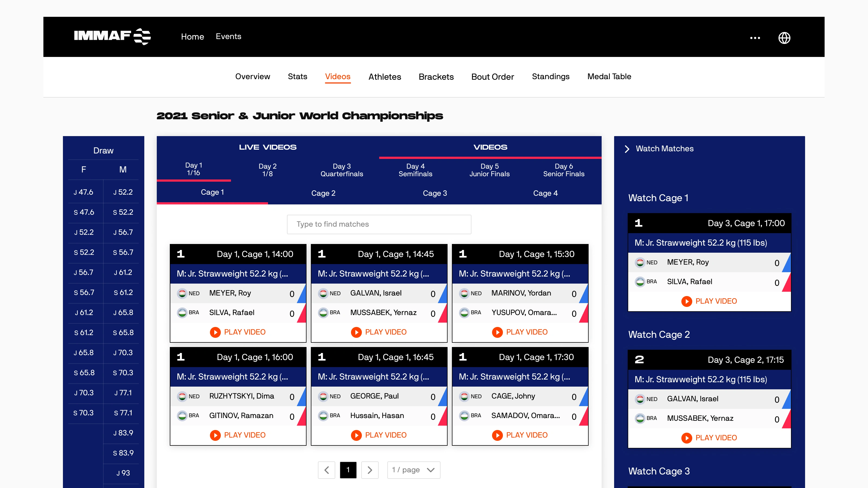Open the 1 / page dropdown
868x488 pixels.
[x=413, y=470]
